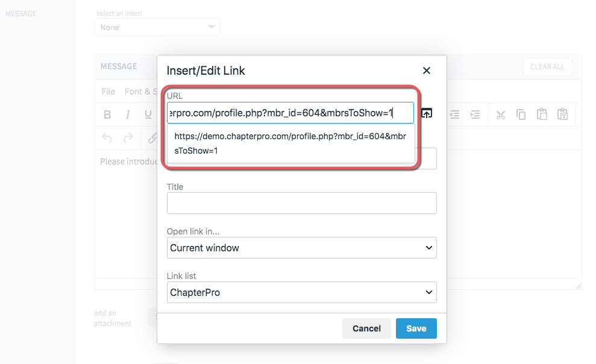Open the select an insert dropdown
The width and height of the screenshot is (596, 364).
click(157, 27)
